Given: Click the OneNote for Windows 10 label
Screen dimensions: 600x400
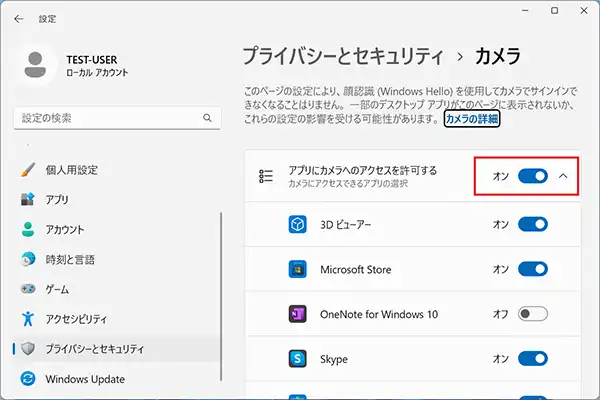Looking at the screenshot, I should pos(379,314).
